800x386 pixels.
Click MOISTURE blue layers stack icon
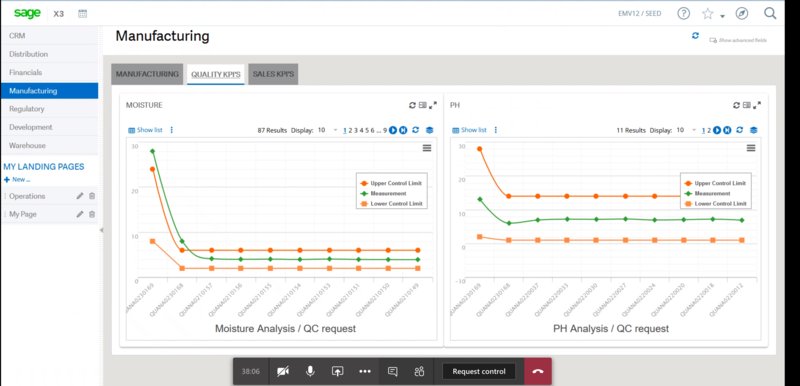pyautogui.click(x=430, y=130)
